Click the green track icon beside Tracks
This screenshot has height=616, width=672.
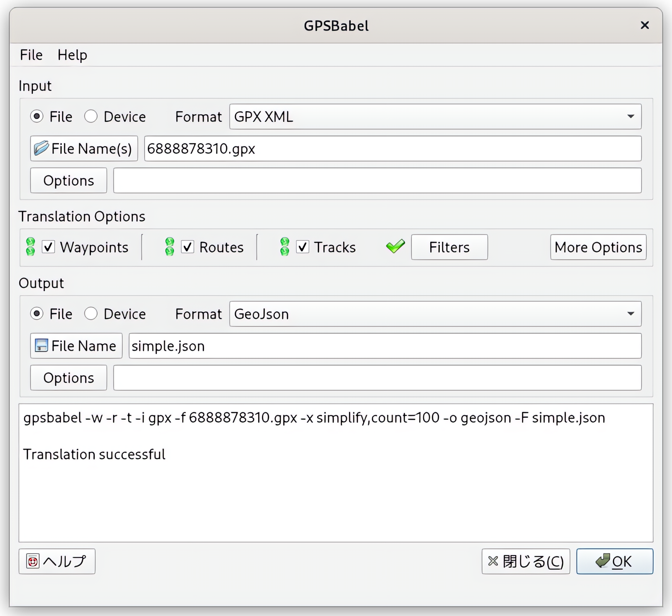pos(285,247)
